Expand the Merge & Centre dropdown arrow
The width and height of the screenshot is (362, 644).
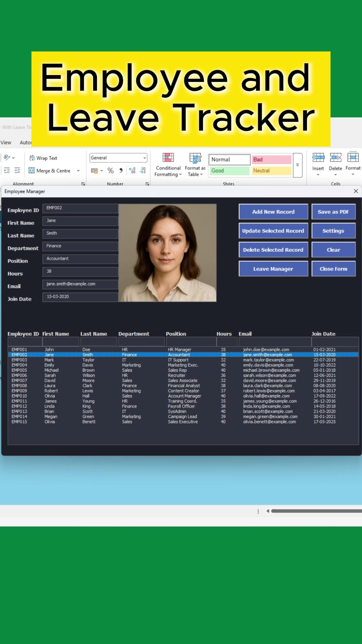coord(78,170)
